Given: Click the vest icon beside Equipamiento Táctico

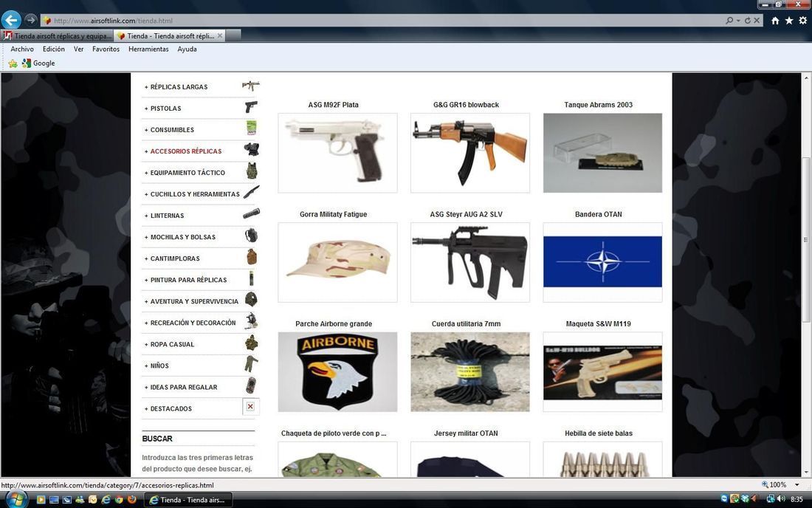Looking at the screenshot, I should [252, 171].
